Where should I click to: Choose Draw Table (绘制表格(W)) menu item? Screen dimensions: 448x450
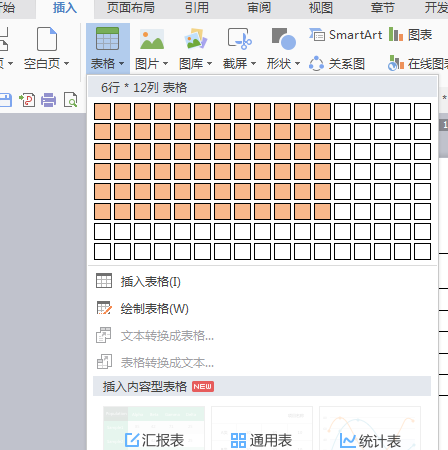tap(262, 309)
